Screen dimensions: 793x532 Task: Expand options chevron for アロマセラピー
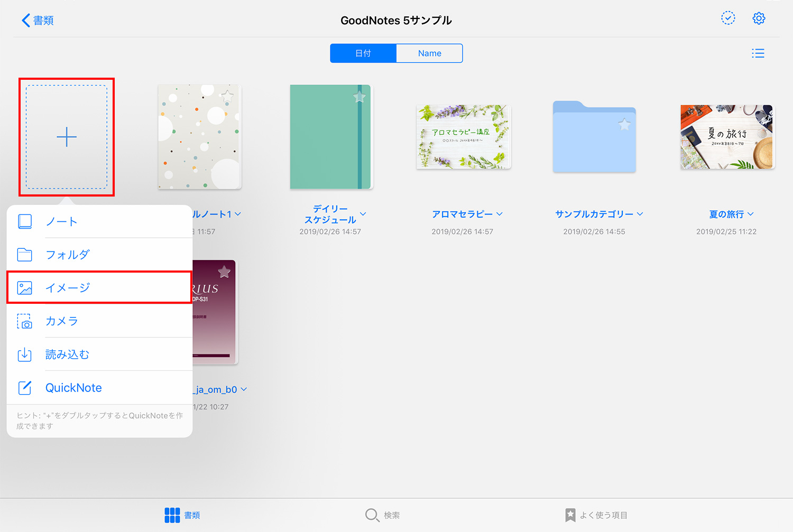500,214
